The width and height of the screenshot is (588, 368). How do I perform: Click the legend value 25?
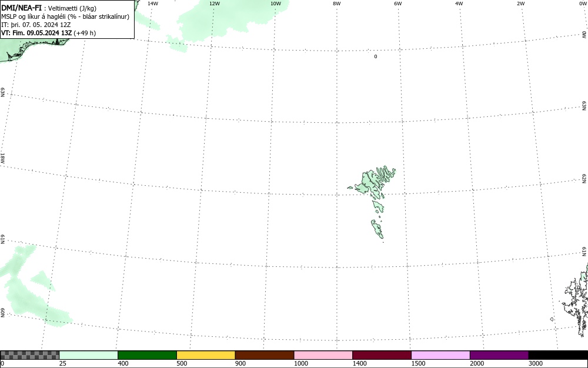pyautogui.click(x=63, y=363)
